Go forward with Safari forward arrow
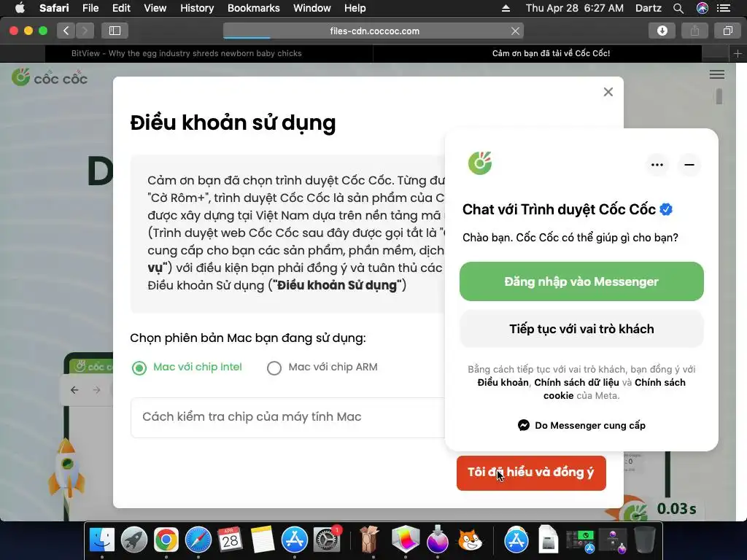747x560 pixels. [x=85, y=31]
